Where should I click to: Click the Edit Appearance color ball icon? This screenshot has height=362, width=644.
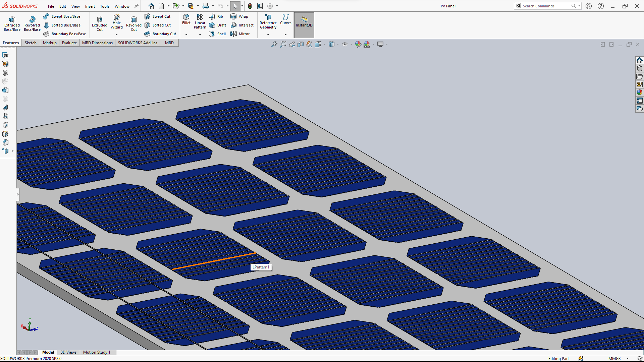(358, 44)
